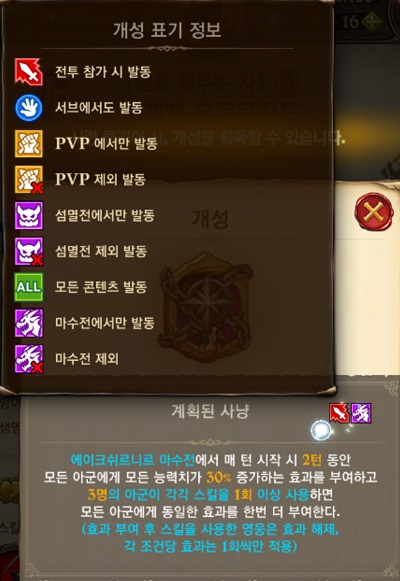Click the compass shield trait emblem
The height and width of the screenshot is (581, 400).
[206, 308]
